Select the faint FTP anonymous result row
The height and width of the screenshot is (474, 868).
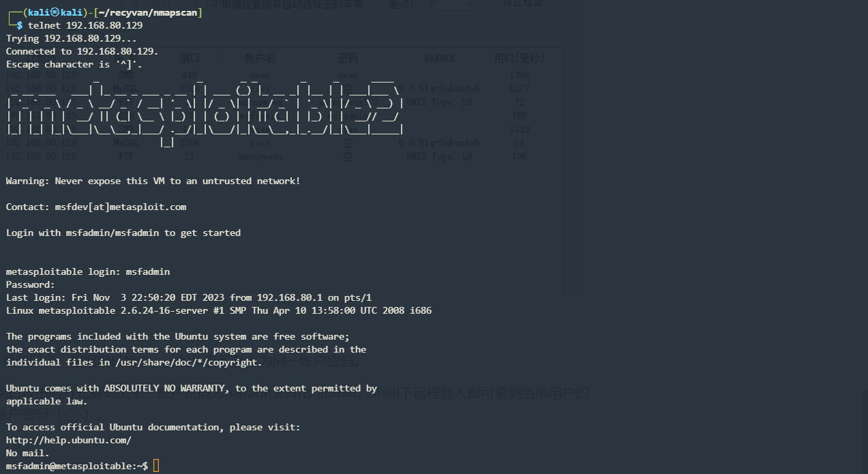pyautogui.click(x=259, y=156)
